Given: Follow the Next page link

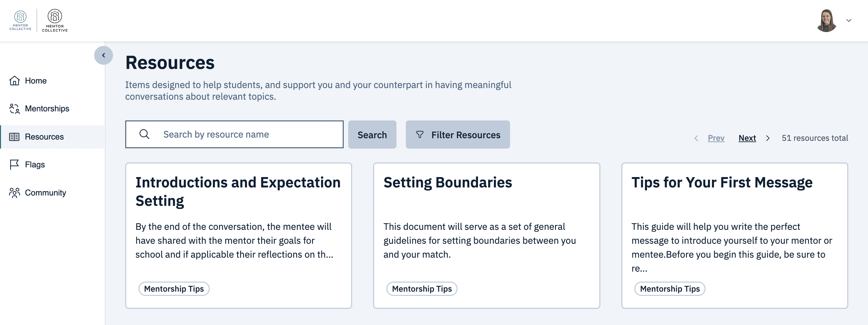Looking at the screenshot, I should pyautogui.click(x=747, y=138).
